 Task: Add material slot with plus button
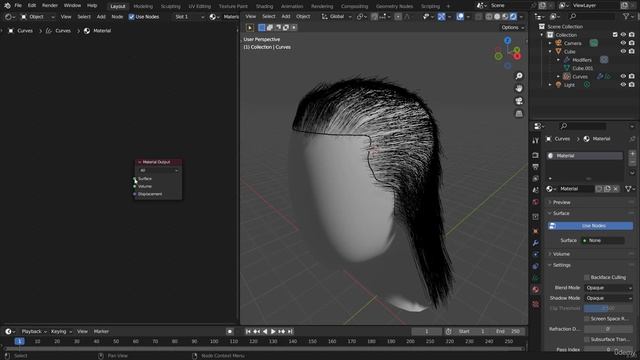coord(632,154)
